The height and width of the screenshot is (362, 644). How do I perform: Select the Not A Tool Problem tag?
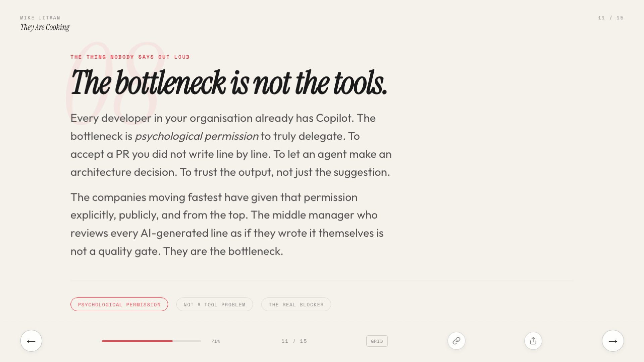pyautogui.click(x=215, y=304)
